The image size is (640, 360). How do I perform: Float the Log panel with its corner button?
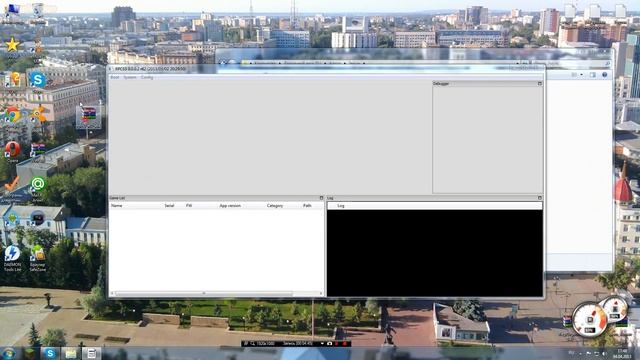tap(540, 198)
